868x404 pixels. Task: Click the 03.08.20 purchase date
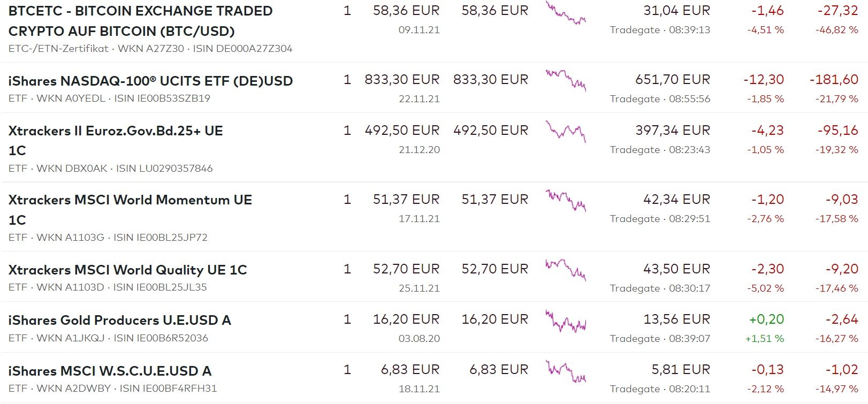click(x=419, y=339)
